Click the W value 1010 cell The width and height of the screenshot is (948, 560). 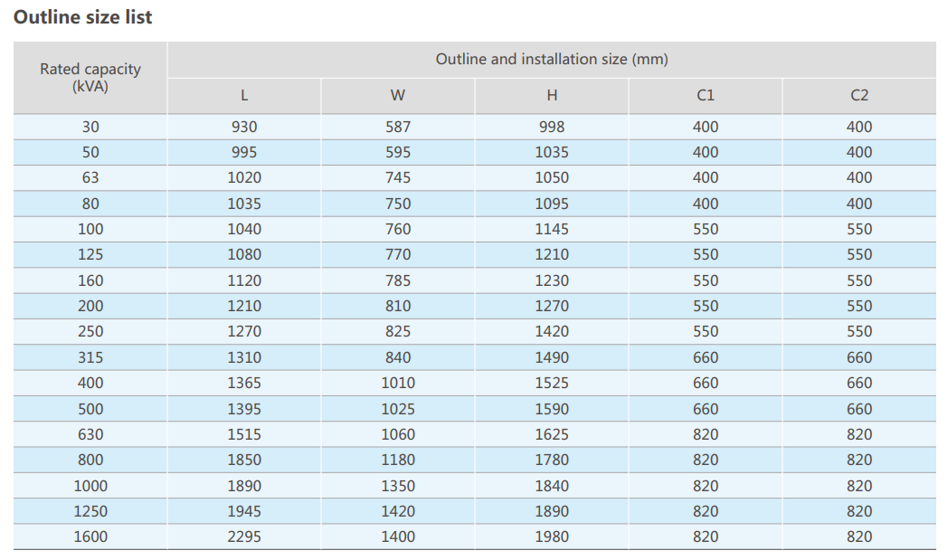point(398,384)
